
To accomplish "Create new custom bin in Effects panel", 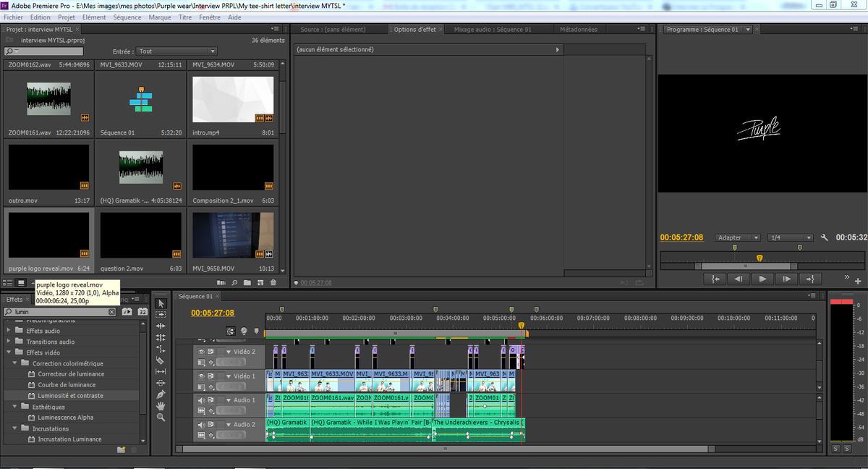I will point(122,449).
